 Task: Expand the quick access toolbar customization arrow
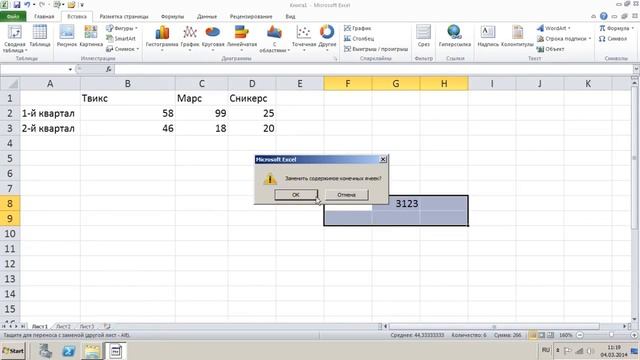coord(82,5)
